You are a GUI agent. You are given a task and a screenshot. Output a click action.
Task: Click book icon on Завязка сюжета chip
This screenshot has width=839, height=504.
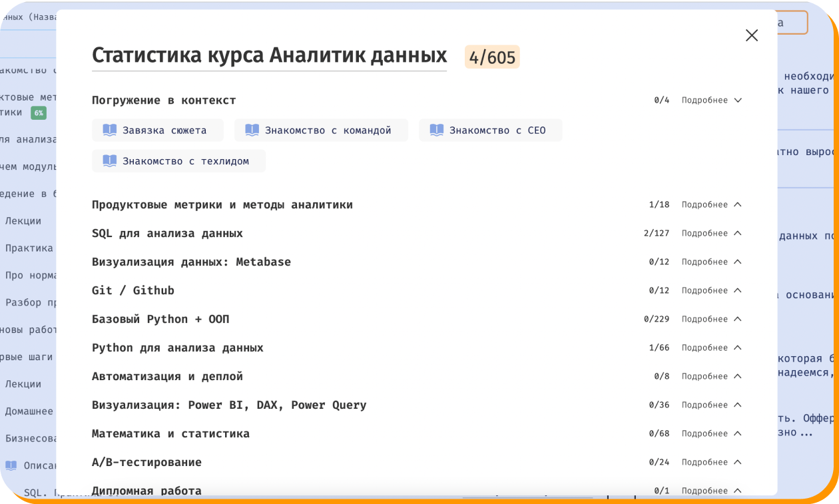(x=110, y=130)
